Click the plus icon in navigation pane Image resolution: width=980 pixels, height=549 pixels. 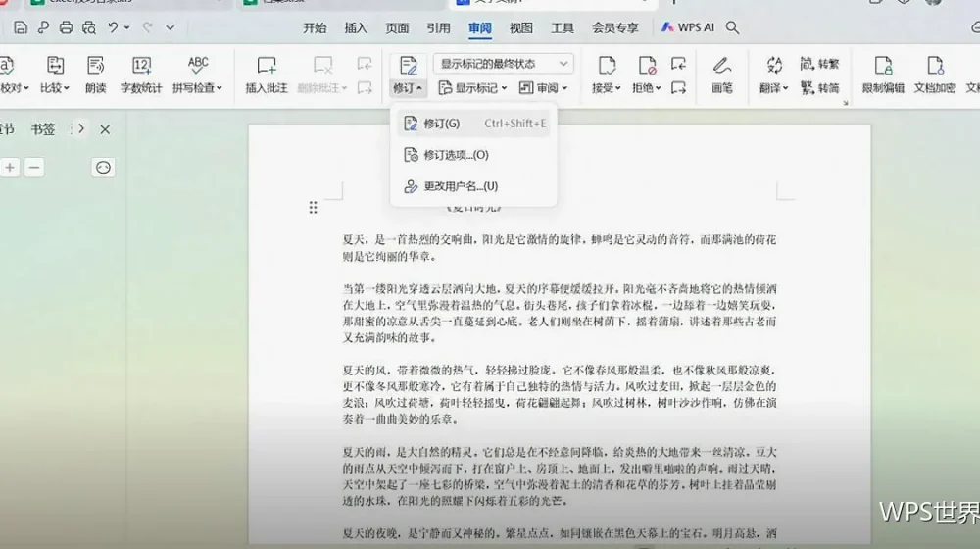click(x=10, y=168)
